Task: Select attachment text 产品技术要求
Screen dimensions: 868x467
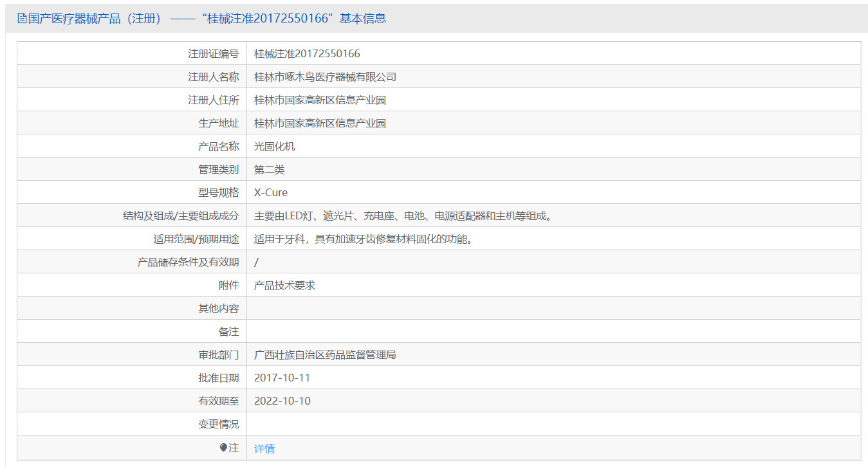Action: coord(285,285)
